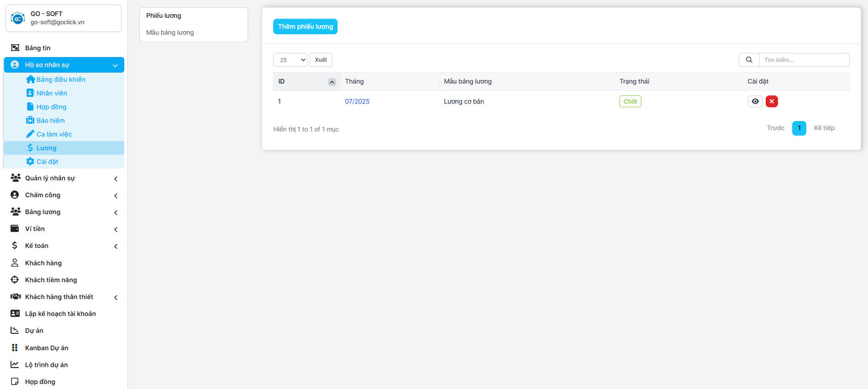
Task: Open the 25 rows-per-page dropdown
Action: point(290,60)
